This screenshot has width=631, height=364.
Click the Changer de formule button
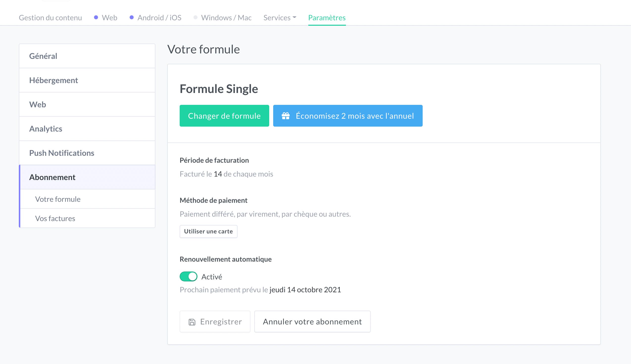tap(224, 115)
